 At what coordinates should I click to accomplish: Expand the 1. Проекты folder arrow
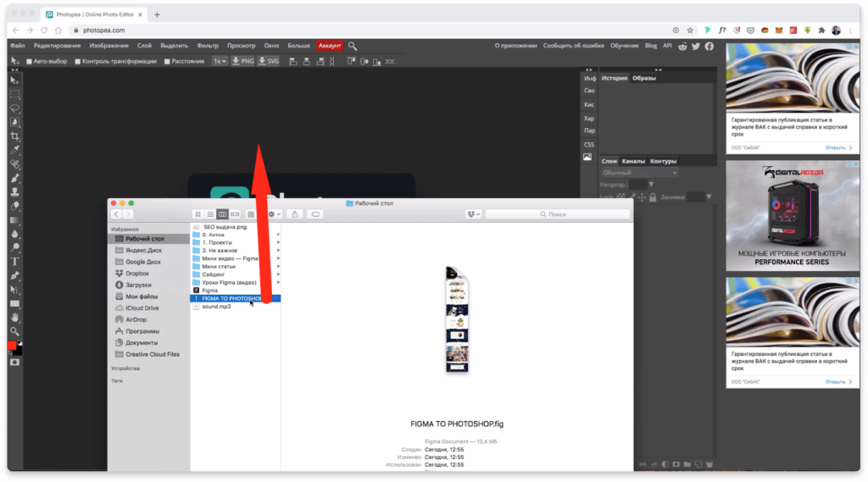click(x=278, y=243)
